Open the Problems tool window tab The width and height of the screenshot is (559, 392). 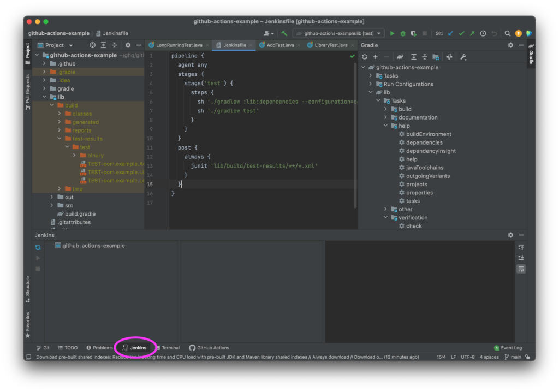(x=99, y=348)
